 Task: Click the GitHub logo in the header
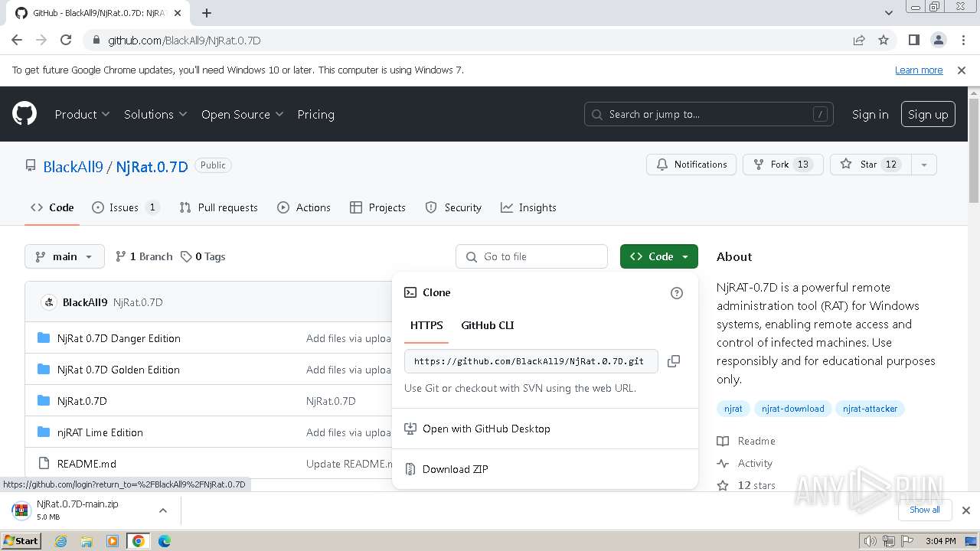coord(24,114)
